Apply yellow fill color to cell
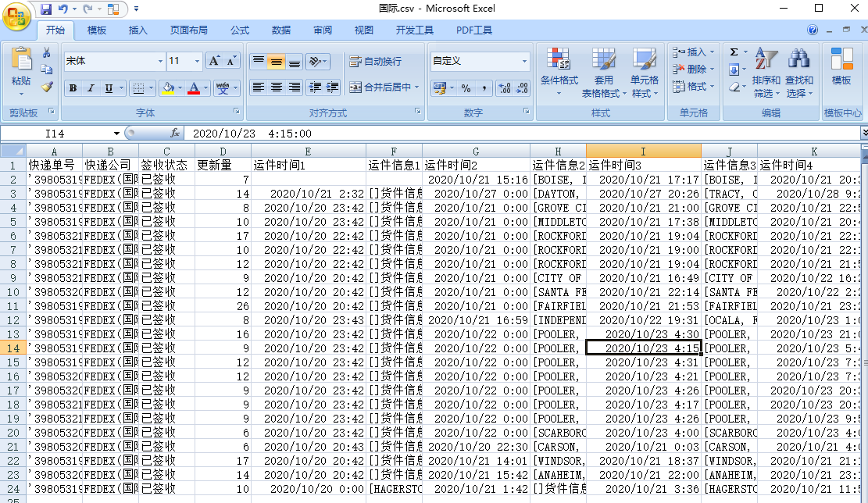 [x=168, y=88]
